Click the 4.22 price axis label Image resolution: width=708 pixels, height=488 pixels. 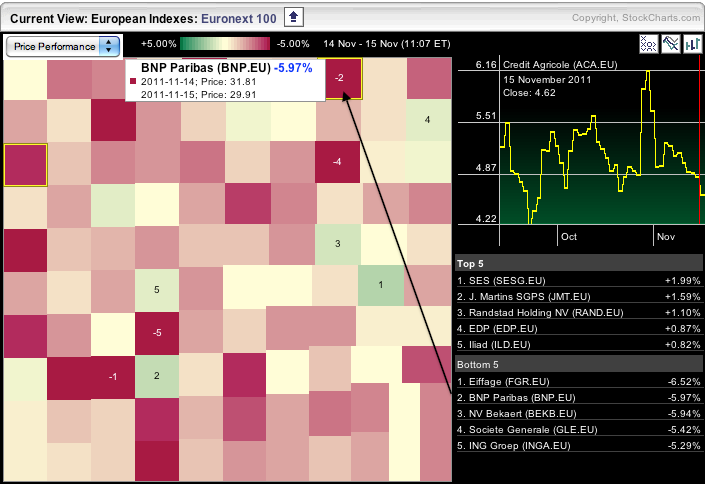point(486,218)
